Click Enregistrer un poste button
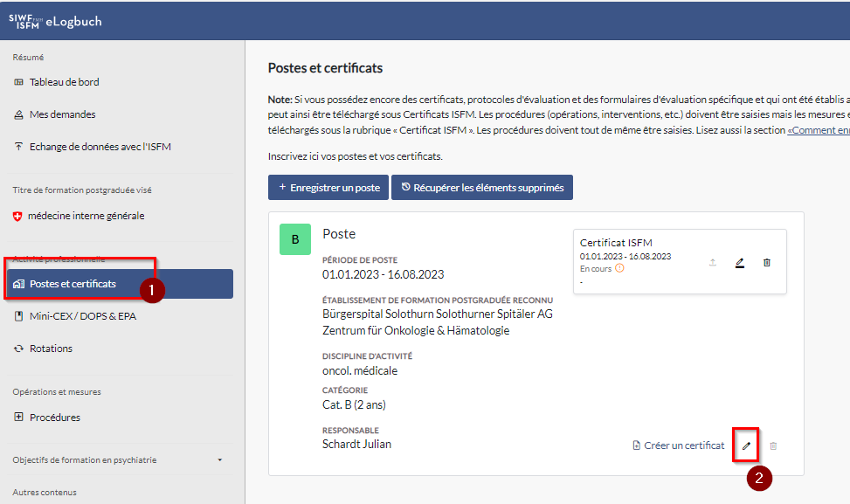This screenshot has width=850, height=504. point(328,188)
